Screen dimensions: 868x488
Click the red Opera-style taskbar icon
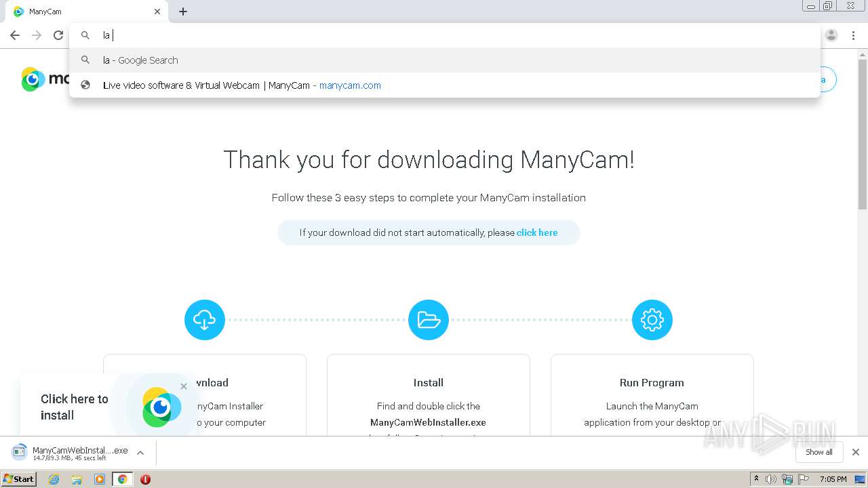(145, 479)
